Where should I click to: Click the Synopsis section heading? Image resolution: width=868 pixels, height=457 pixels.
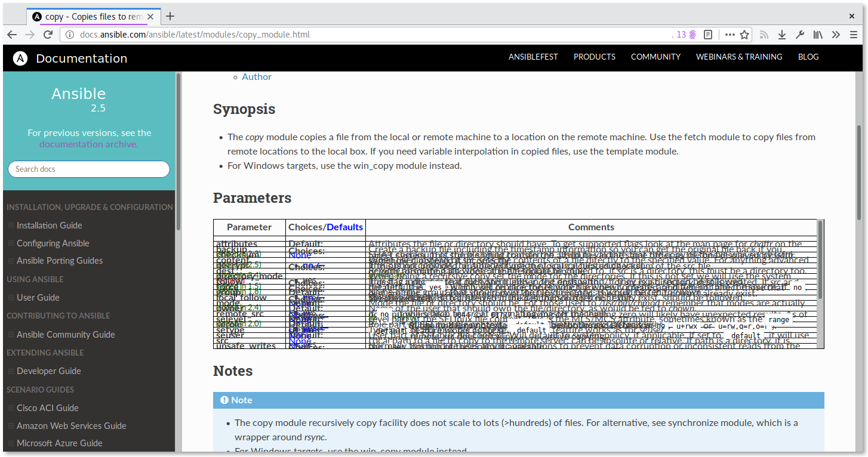tap(244, 109)
